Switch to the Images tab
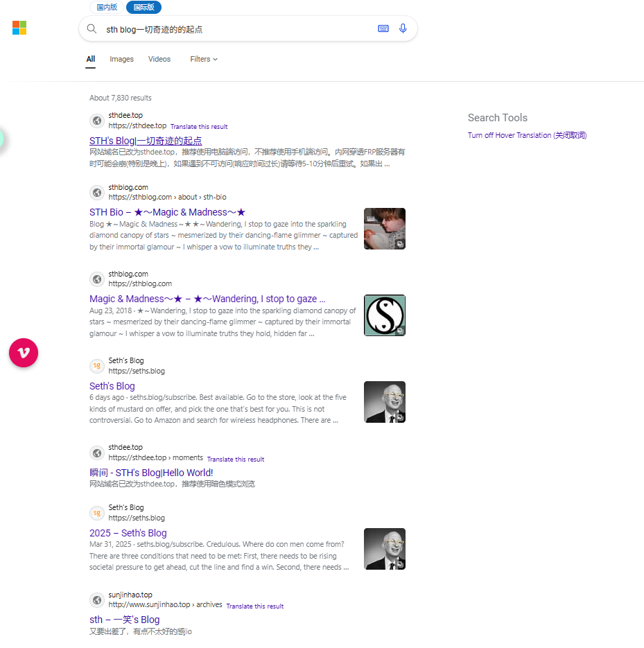 [x=121, y=59]
